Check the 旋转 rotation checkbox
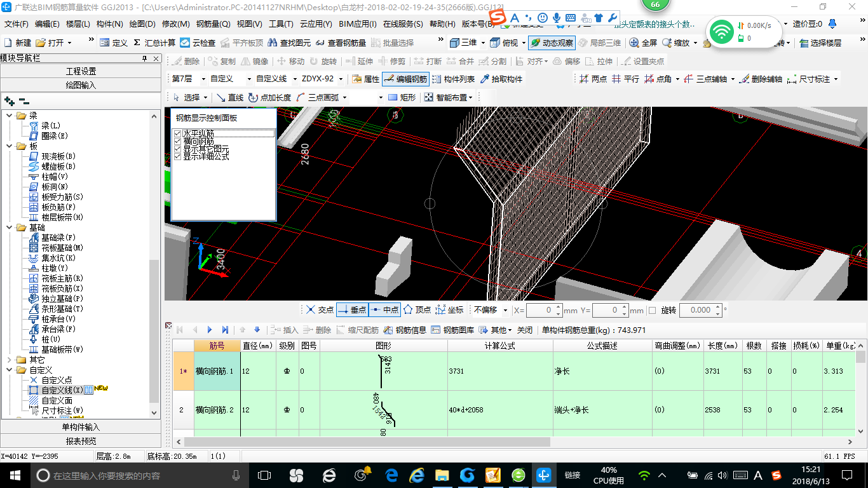Screen dimensions: 868x488 click(x=652, y=310)
